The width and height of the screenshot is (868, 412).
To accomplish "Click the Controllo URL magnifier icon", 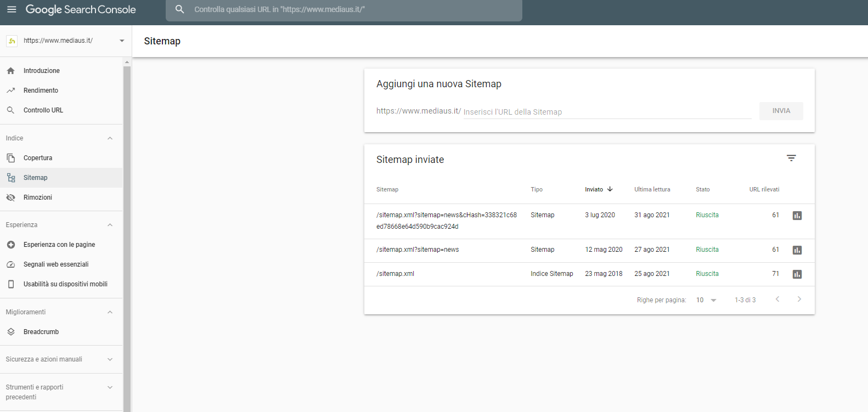I will tap(10, 110).
